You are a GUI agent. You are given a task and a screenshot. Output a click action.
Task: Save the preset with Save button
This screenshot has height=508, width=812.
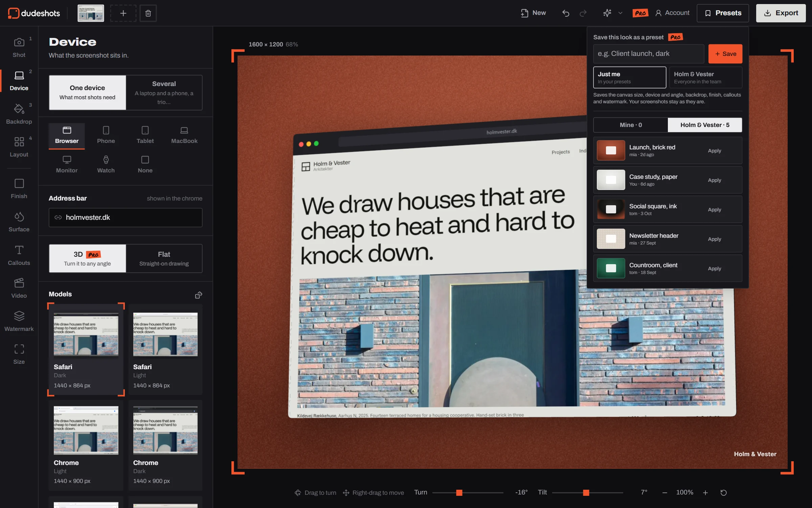pyautogui.click(x=725, y=54)
